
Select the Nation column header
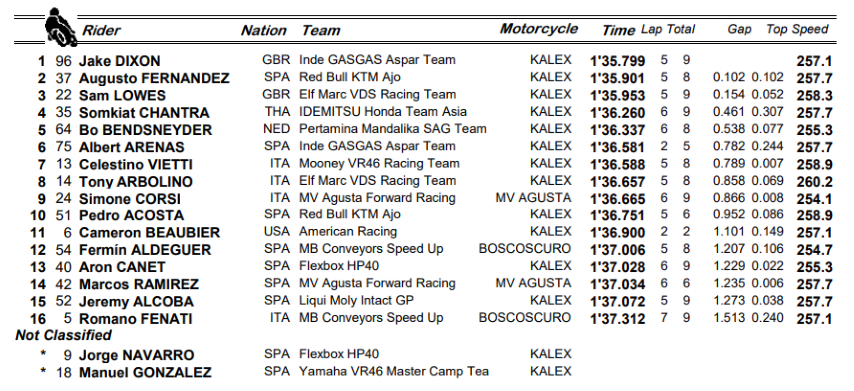[x=264, y=30]
